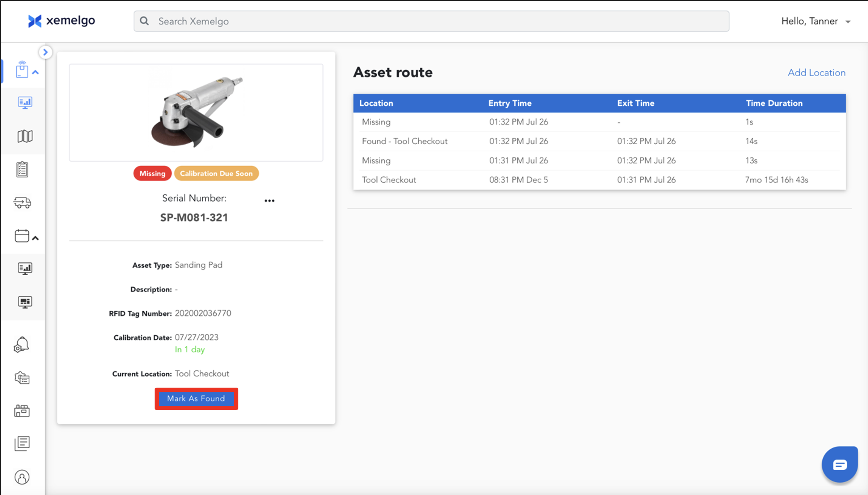Image resolution: width=868 pixels, height=495 pixels.
Task: Open the user profile sidebar icon
Action: [22, 477]
